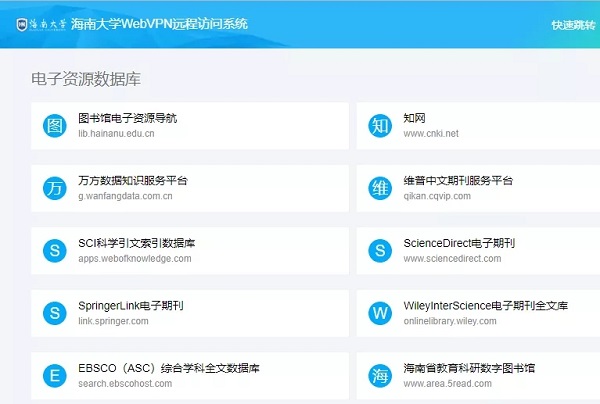
Task: Open SCI科学引文索引数据库 title
Action: pyautogui.click(x=137, y=243)
